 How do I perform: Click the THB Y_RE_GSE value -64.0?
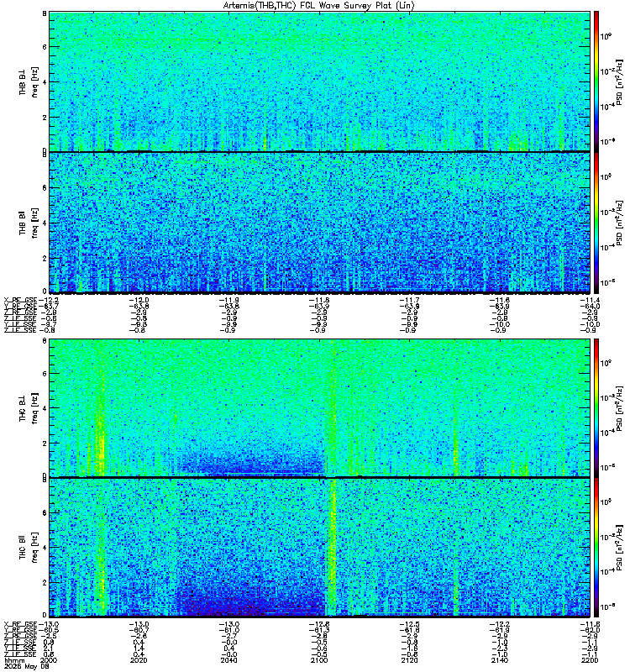coord(590,306)
